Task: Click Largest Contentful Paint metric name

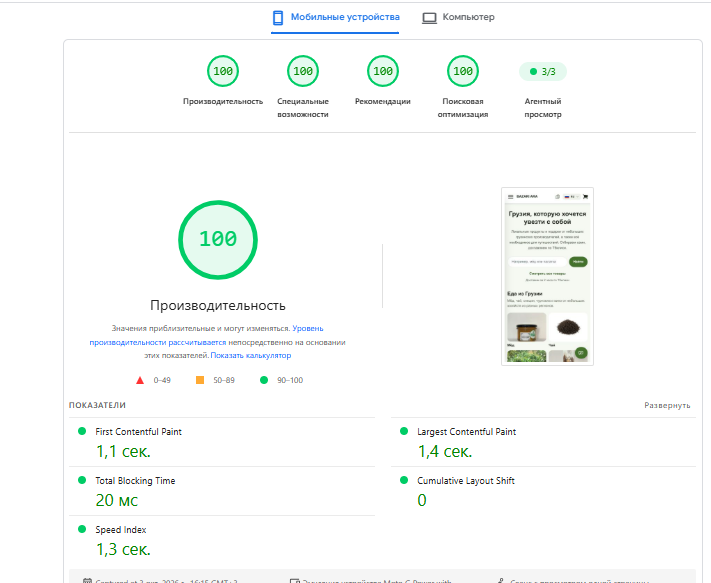Action: click(x=467, y=432)
